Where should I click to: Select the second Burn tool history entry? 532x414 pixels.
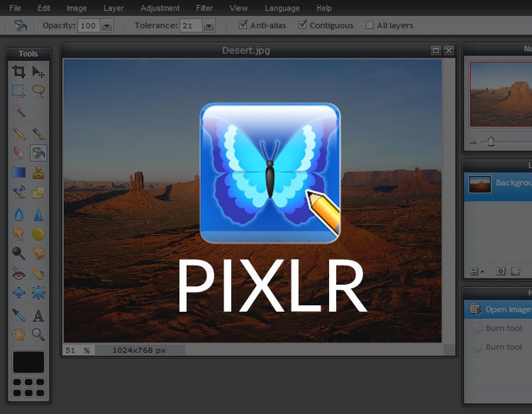[x=498, y=347]
